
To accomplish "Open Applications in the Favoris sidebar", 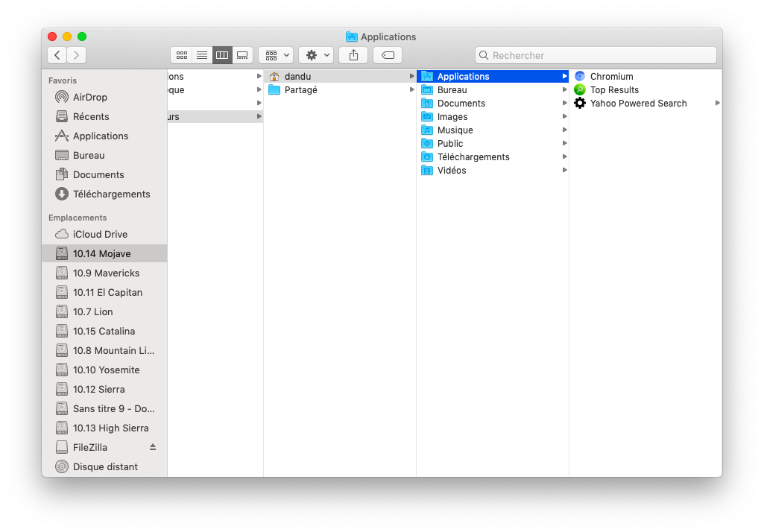I will pos(104,136).
